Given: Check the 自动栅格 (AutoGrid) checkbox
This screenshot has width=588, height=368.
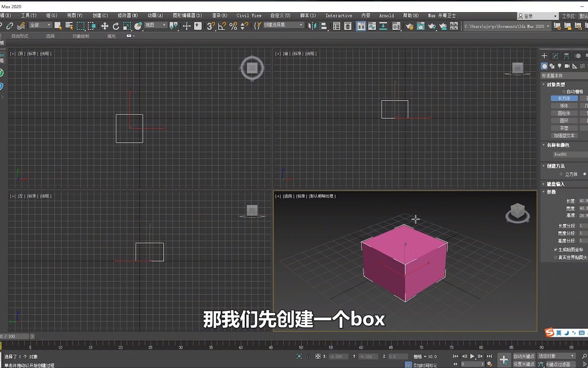Looking at the screenshot, I should point(564,91).
